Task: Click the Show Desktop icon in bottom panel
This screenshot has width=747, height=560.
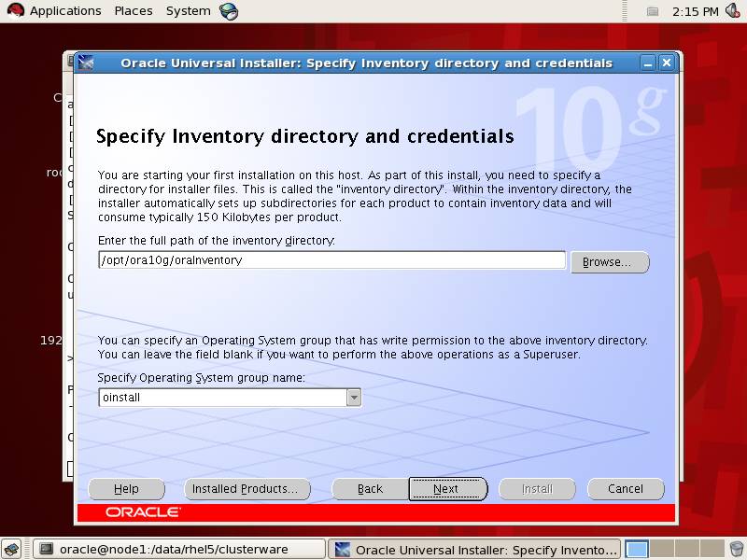Action: pos(10,550)
